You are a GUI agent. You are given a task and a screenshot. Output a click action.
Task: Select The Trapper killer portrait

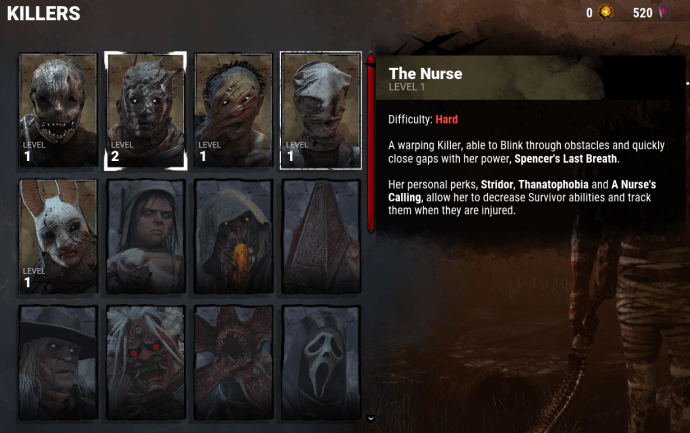(58, 110)
